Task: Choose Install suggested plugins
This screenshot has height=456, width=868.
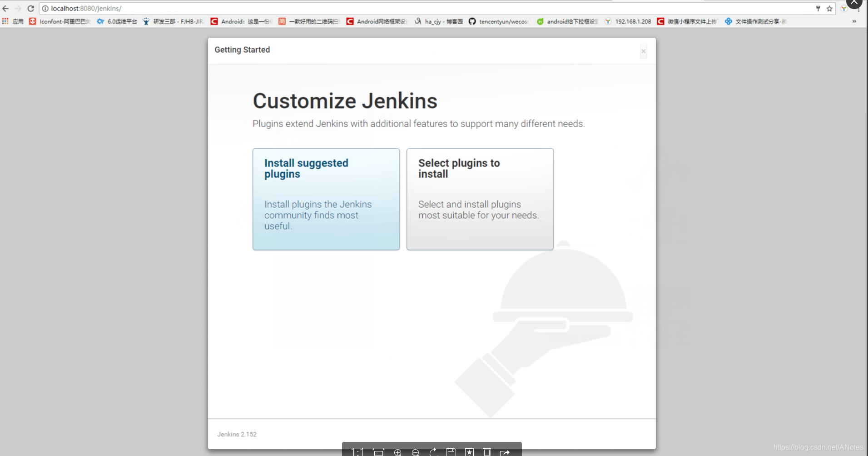Action: [326, 199]
